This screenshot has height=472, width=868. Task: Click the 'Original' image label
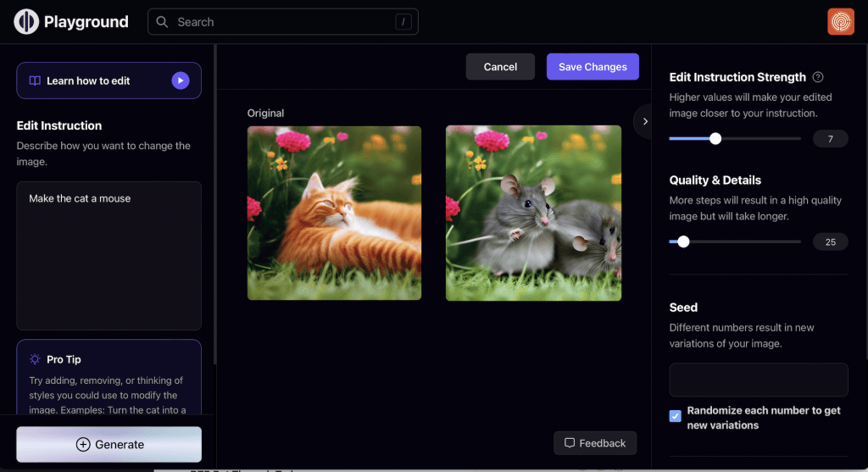click(265, 113)
